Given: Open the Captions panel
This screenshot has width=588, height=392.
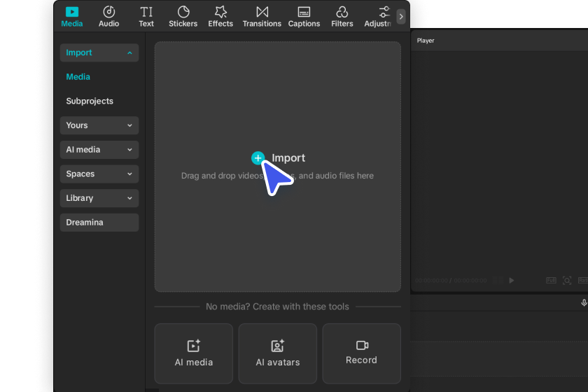Looking at the screenshot, I should [304, 16].
